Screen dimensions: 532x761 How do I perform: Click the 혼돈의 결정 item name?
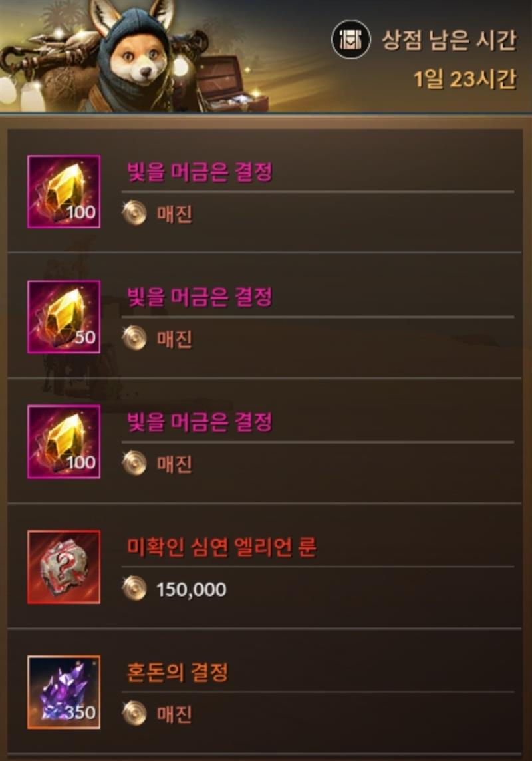[177, 672]
